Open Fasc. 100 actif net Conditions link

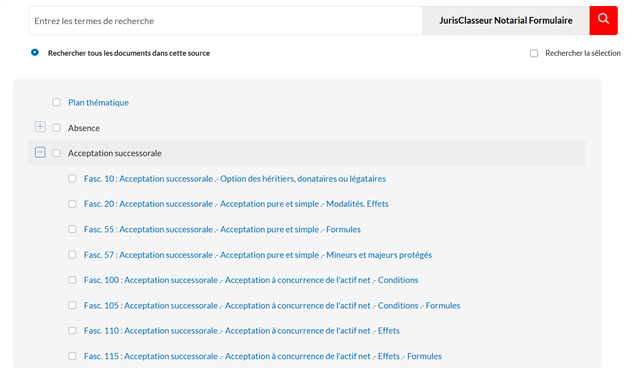click(251, 280)
